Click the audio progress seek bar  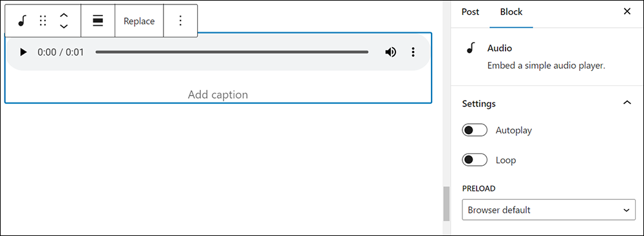point(232,52)
